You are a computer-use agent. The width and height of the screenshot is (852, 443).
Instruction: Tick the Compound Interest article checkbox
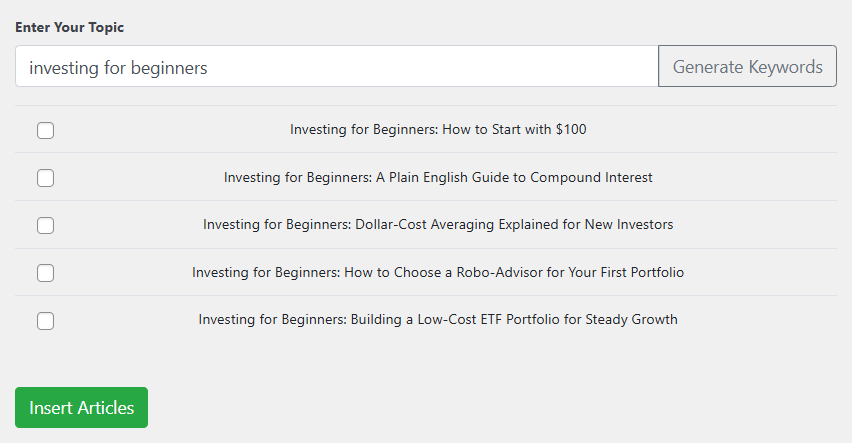[45, 178]
